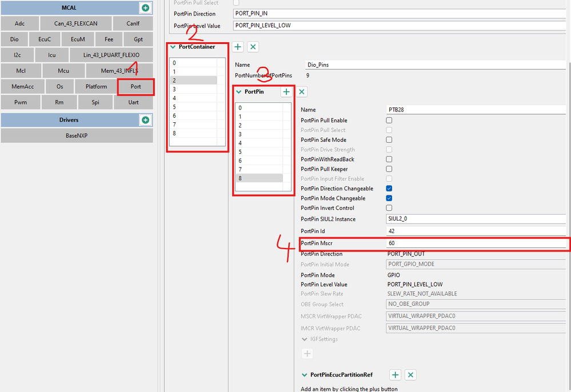This screenshot has height=392, width=571.
Task: Enable PortPin Pull Enable checkbox
Action: point(389,120)
